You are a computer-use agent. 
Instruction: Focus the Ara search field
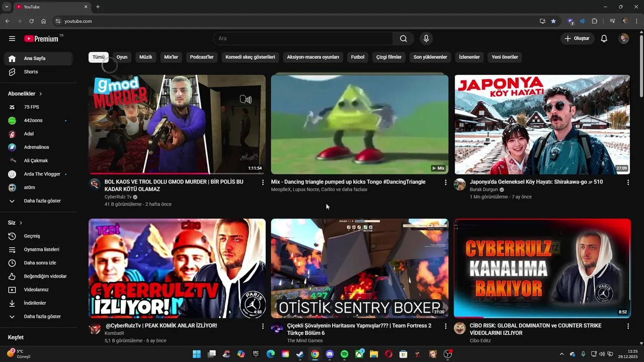coord(303,39)
